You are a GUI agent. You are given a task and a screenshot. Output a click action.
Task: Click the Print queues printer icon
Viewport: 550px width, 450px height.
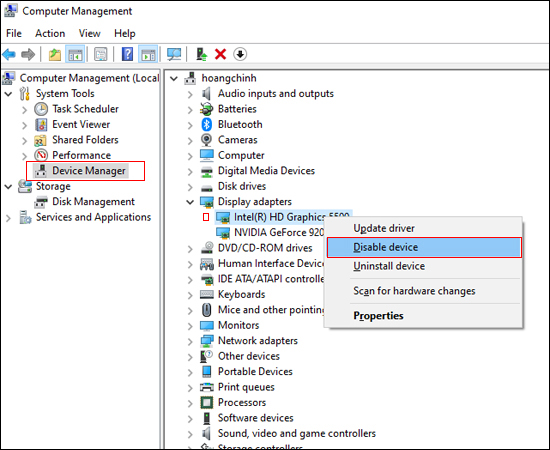[x=207, y=387]
